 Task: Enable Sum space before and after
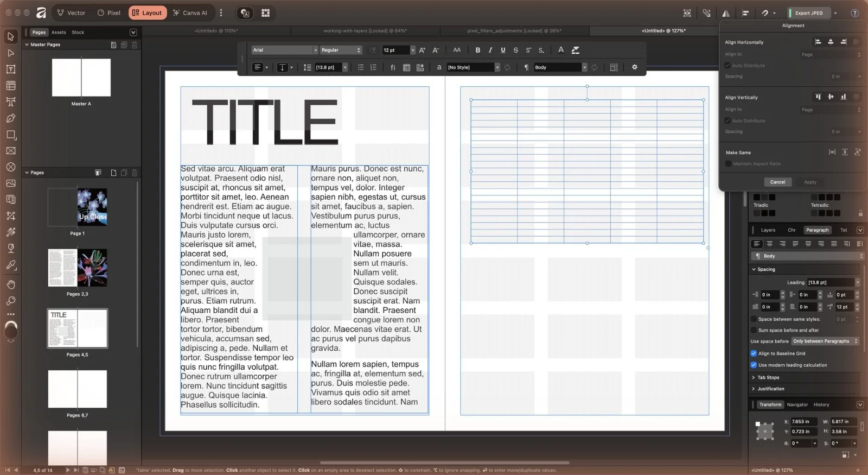(x=754, y=330)
